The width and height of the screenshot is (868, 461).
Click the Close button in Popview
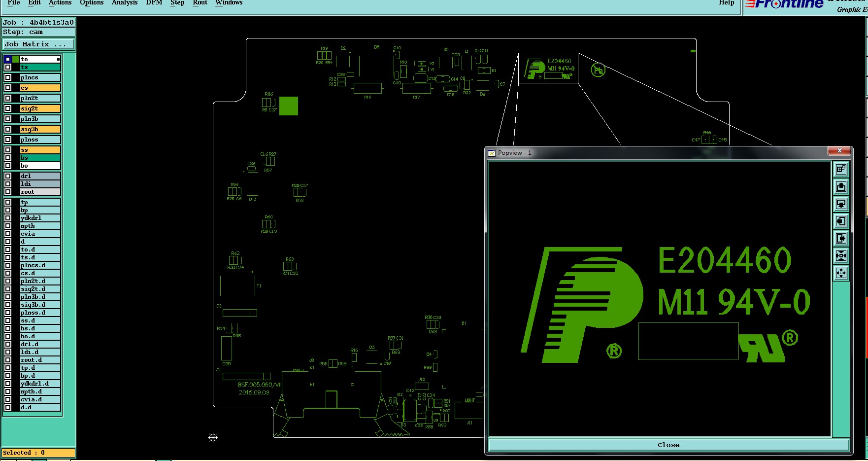(x=668, y=445)
